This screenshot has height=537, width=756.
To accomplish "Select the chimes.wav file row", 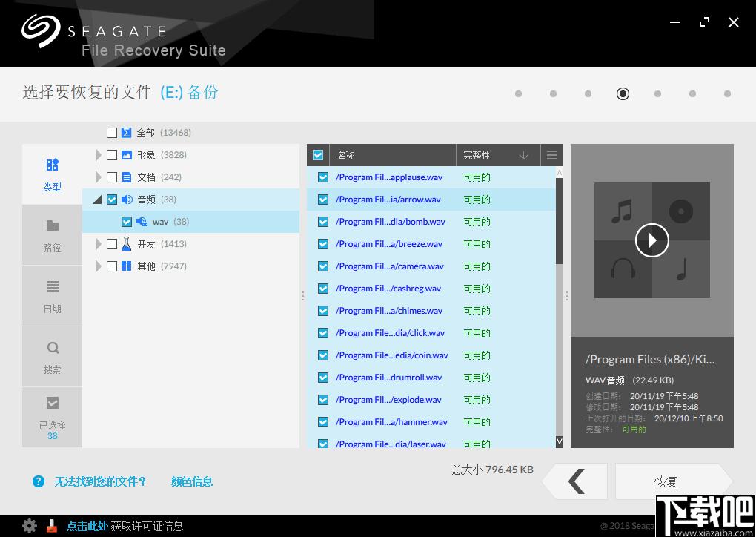I will (431, 310).
